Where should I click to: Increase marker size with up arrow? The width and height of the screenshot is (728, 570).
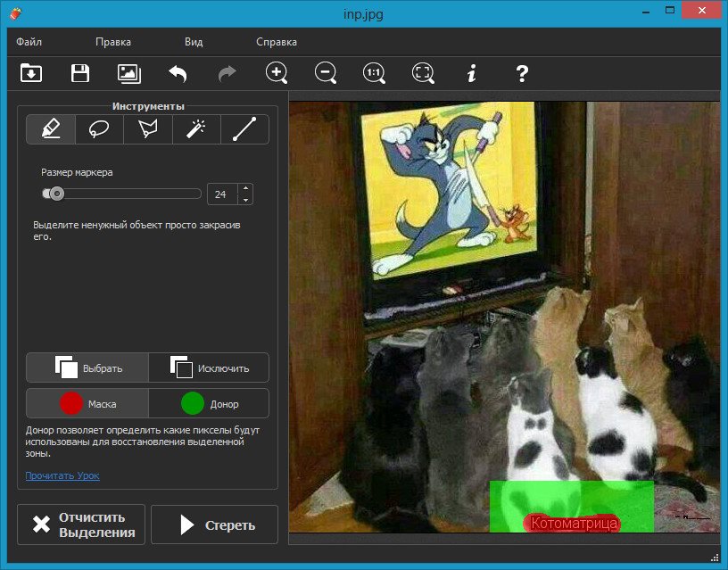(x=245, y=188)
